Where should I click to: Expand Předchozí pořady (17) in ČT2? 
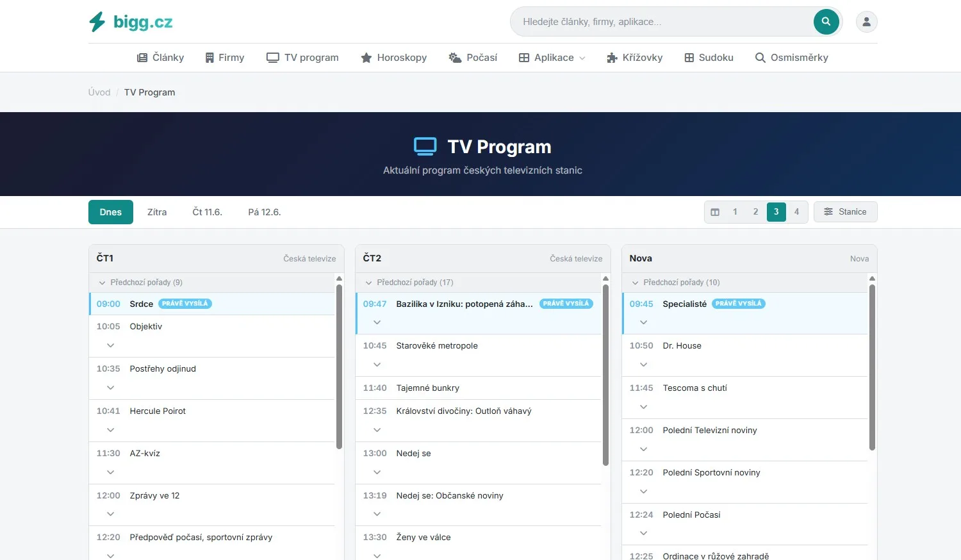click(479, 283)
